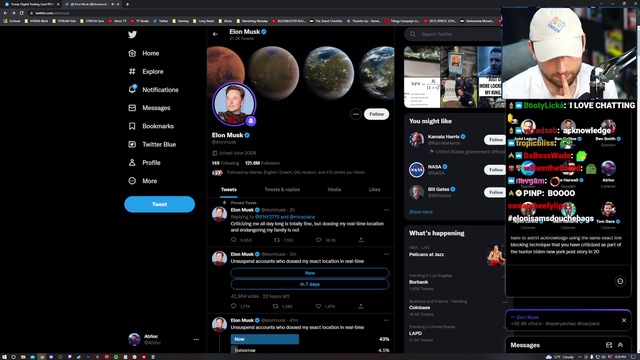Retweet the pinned tweet
This screenshot has height=360, width=640.
tap(277, 240)
